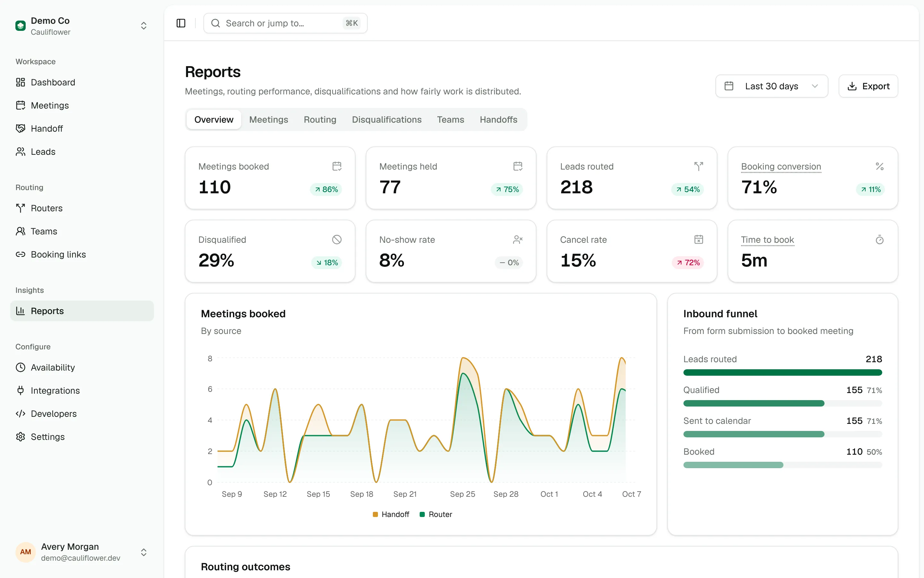Open Integrations page
The image size is (924, 578).
pos(82,391)
